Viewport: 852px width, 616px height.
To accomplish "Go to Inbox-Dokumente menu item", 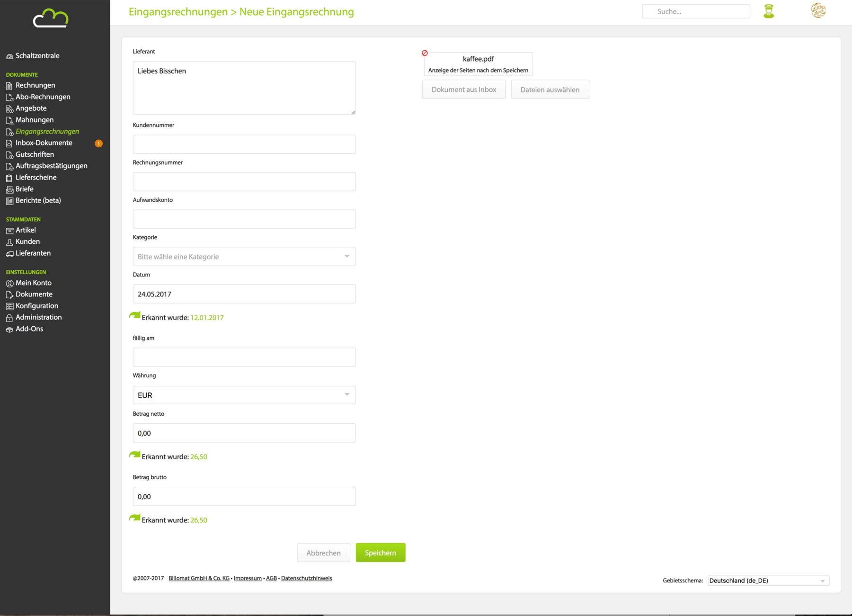I will [44, 143].
